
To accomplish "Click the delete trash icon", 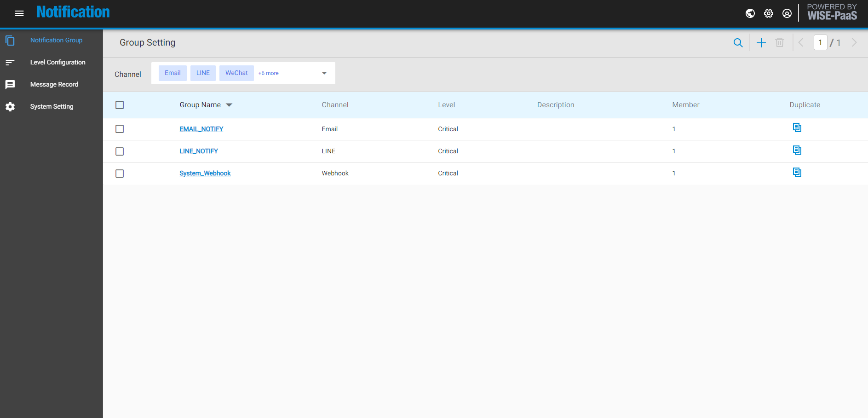I will [779, 42].
